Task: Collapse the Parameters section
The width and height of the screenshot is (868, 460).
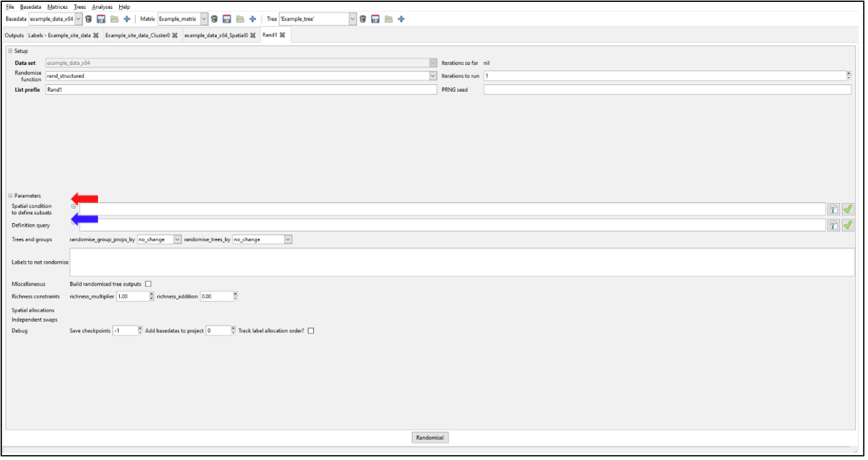Action: [10, 196]
